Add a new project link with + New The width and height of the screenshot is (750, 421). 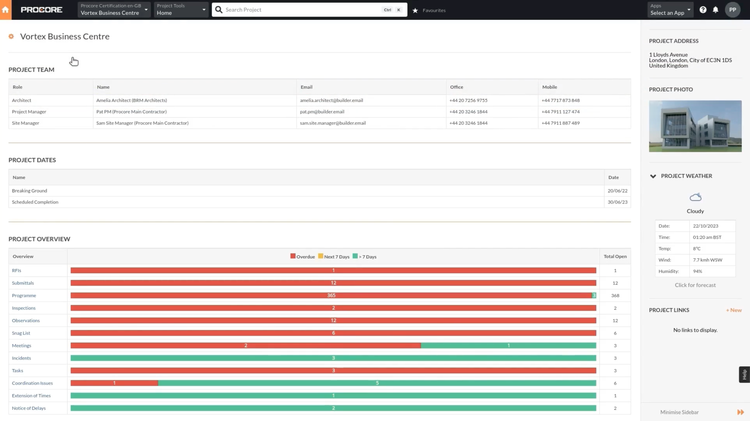[734, 310]
